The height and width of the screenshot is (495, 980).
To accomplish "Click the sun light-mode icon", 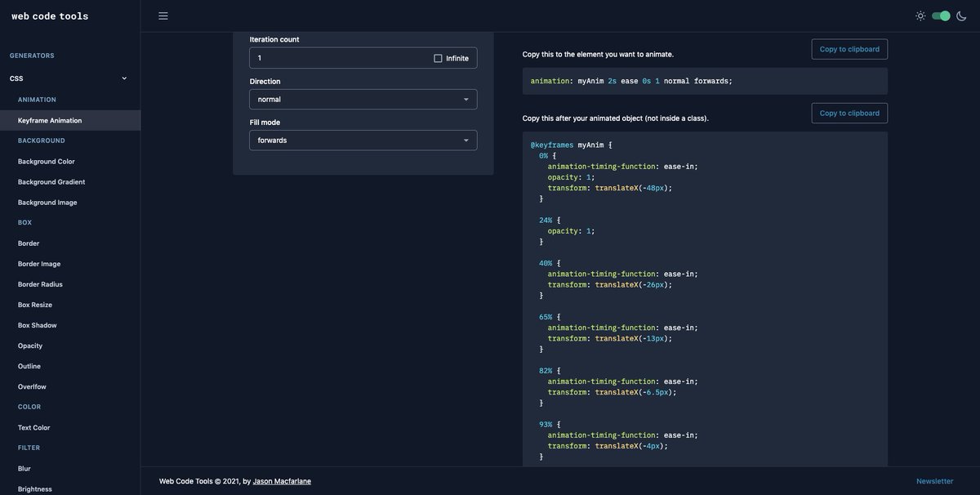I will tap(920, 16).
